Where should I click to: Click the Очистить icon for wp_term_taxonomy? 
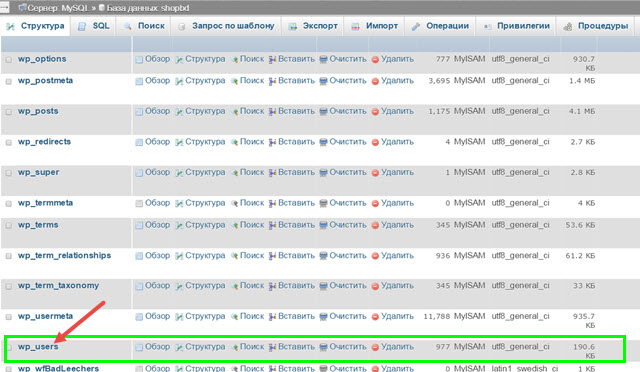[x=323, y=286]
